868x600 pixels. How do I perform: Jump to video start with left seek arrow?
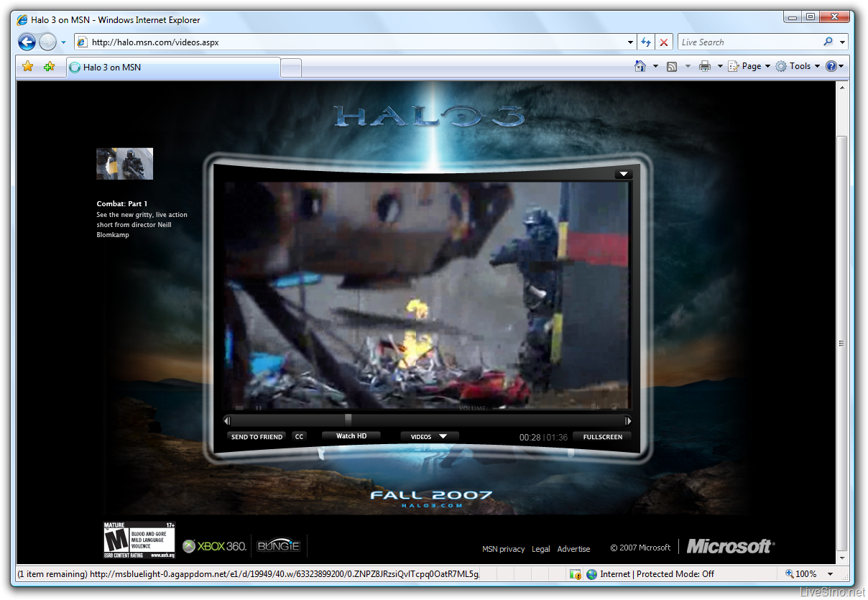(227, 420)
